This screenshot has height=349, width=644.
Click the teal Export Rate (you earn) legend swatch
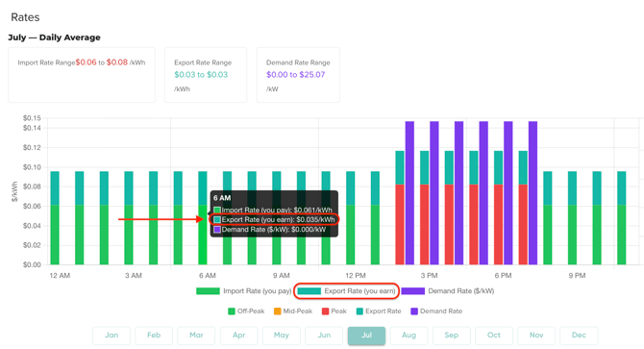coord(309,291)
